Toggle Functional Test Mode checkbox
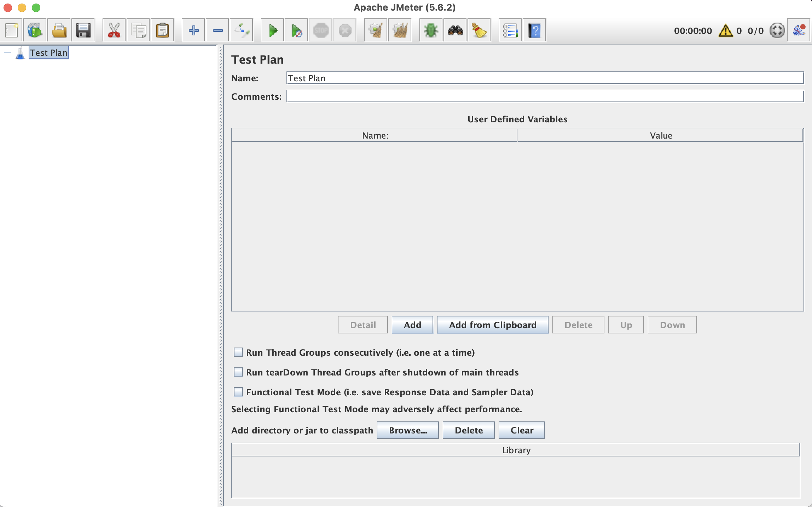Viewport: 812px width, 507px height. (x=238, y=392)
